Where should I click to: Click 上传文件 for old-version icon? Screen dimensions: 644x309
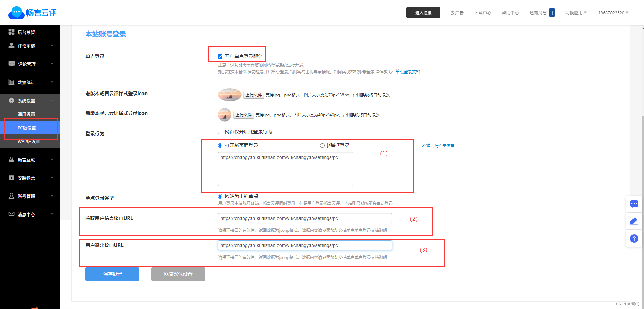pos(254,95)
